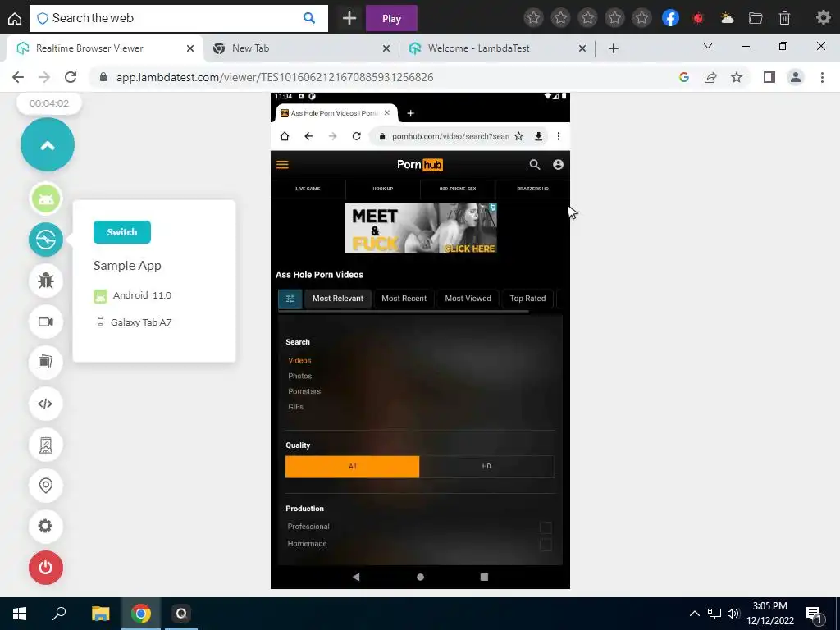Click the session timer 00:04:02
The height and width of the screenshot is (630, 840).
pyautogui.click(x=48, y=103)
